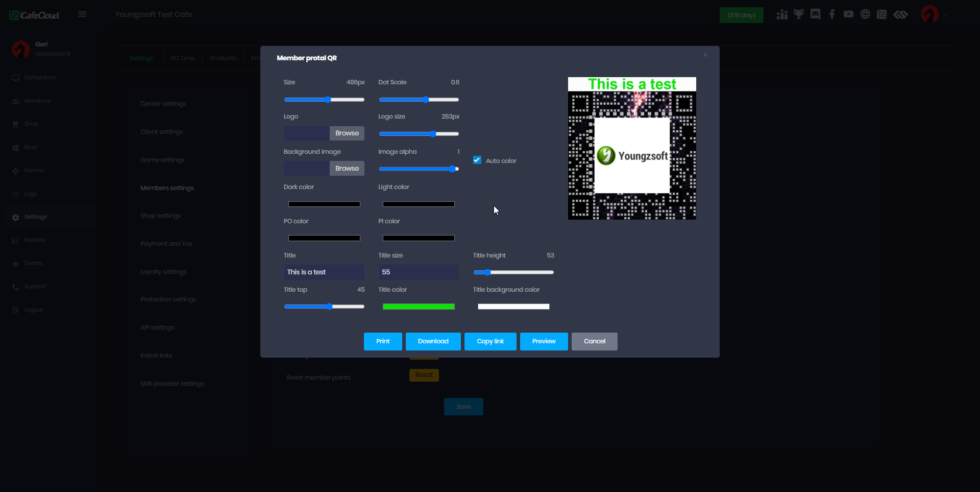The image size is (980, 492).
Task: Click the Title top slider track
Action: [324, 307]
